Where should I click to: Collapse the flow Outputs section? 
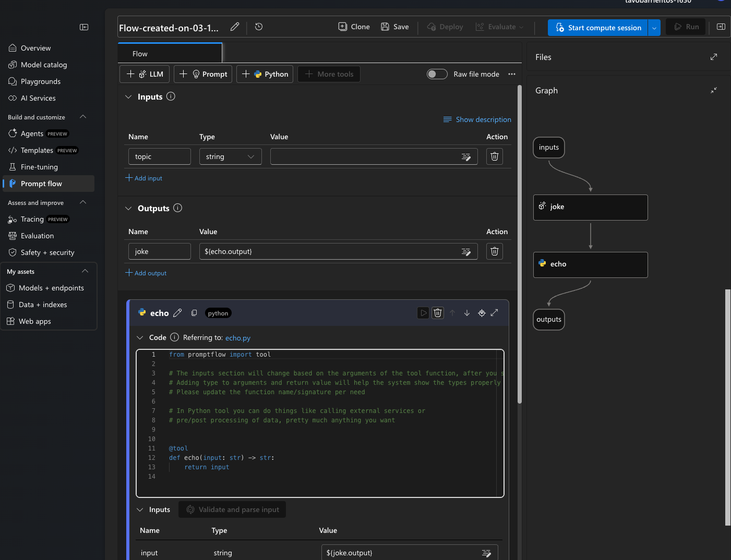coord(128,209)
